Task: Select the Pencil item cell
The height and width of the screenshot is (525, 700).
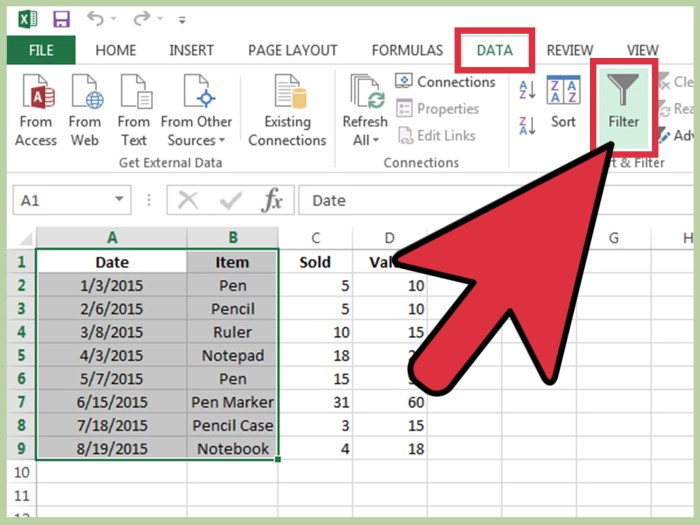Action: pyautogui.click(x=233, y=308)
